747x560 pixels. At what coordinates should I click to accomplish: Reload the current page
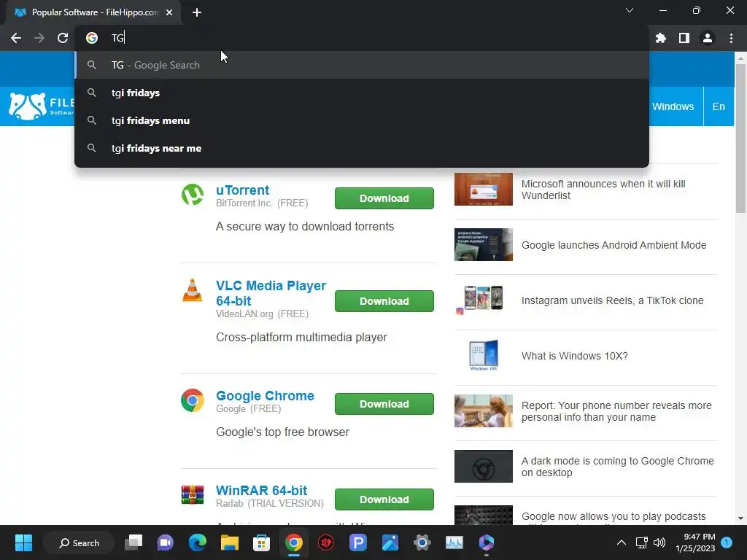[x=63, y=38]
